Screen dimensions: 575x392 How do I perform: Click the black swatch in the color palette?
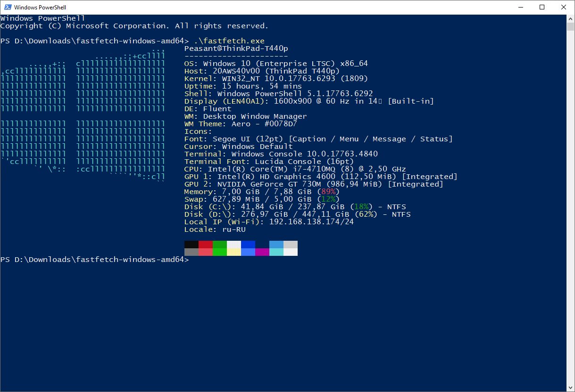pos(192,245)
